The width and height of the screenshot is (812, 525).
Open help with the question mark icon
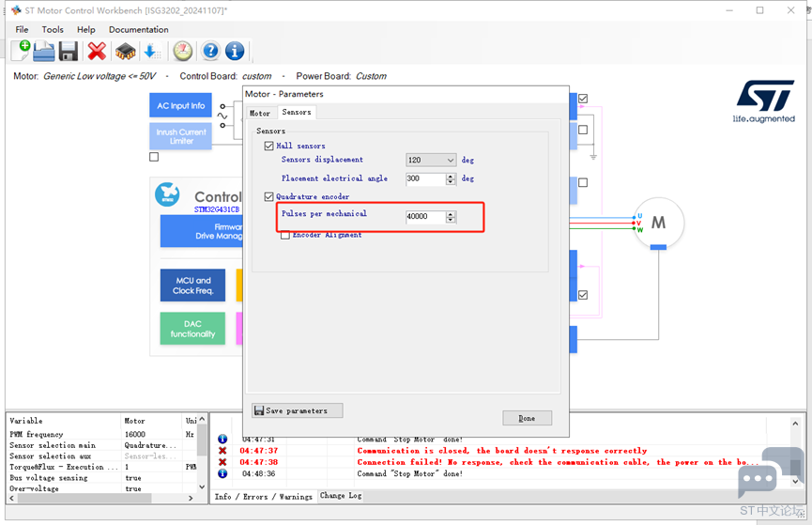[210, 51]
